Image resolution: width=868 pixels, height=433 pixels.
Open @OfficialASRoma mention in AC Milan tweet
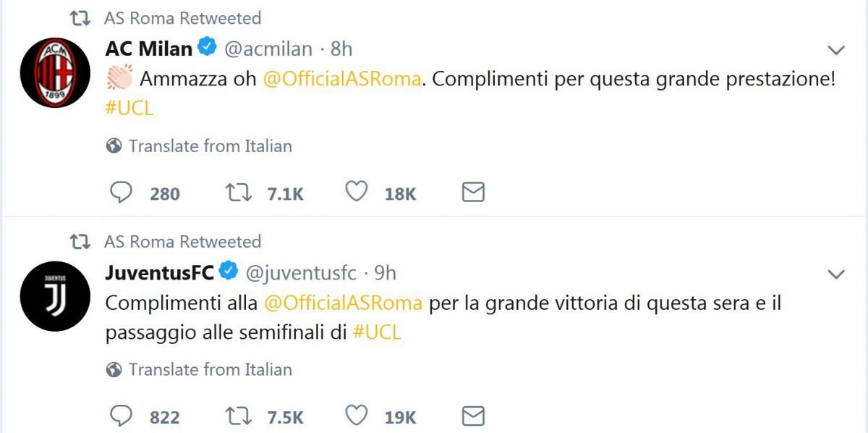(x=342, y=78)
